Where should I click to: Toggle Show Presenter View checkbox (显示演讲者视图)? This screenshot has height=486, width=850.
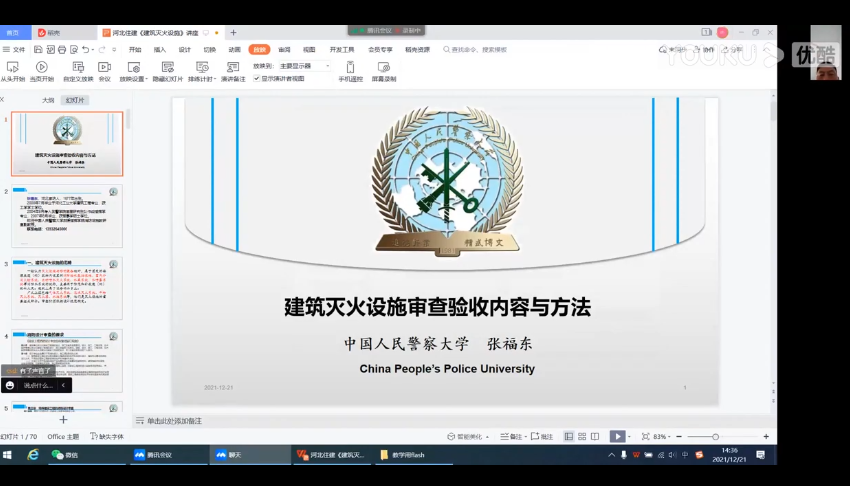tap(256, 79)
